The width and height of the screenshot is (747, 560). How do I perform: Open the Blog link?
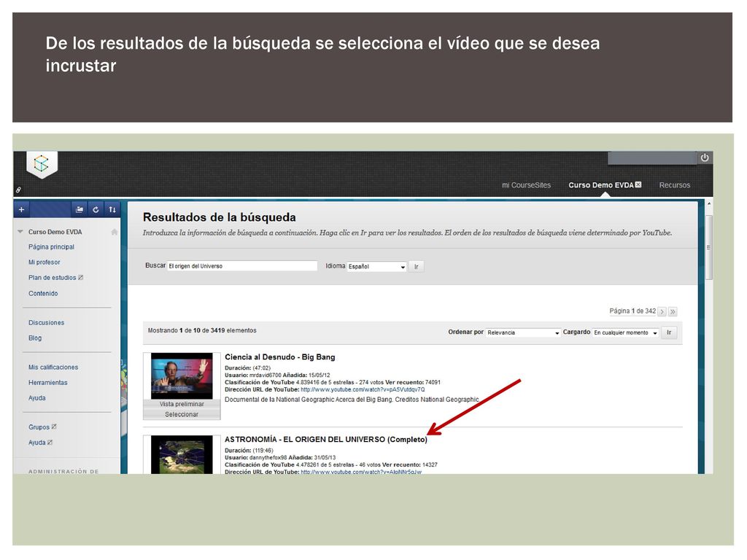[x=35, y=338]
